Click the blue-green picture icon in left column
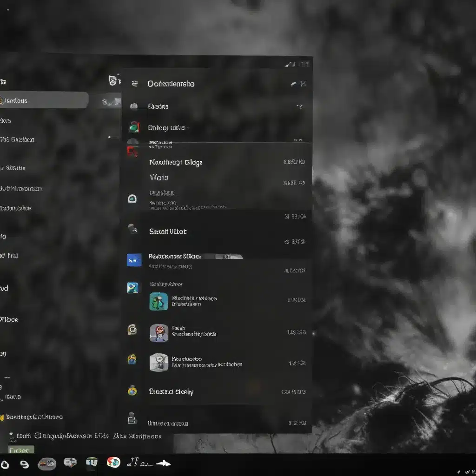 pos(132,287)
